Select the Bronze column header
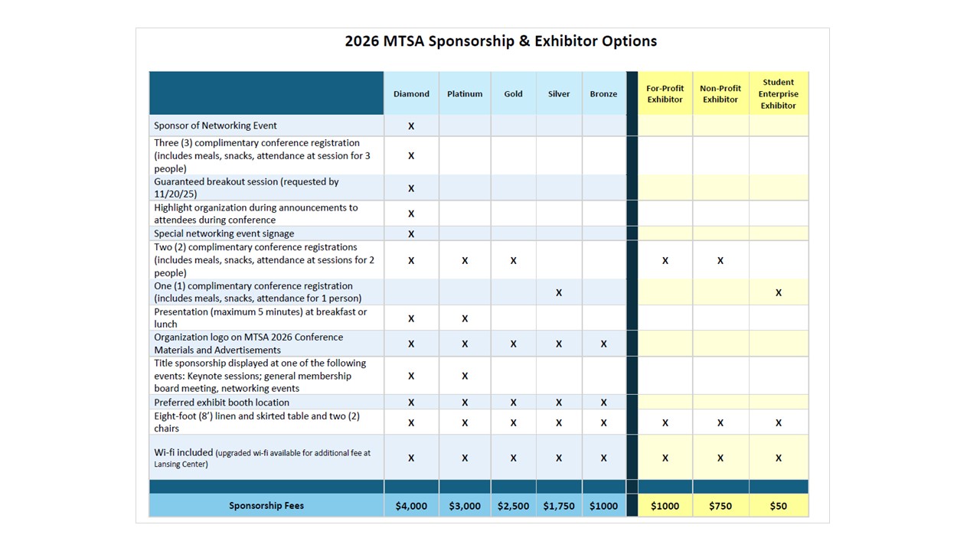980x551 pixels. (603, 94)
